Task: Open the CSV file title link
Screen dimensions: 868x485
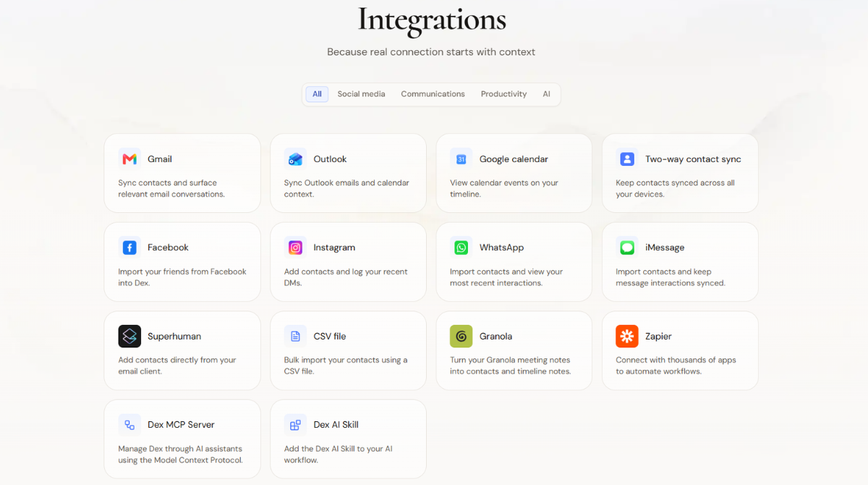Action: (x=330, y=337)
